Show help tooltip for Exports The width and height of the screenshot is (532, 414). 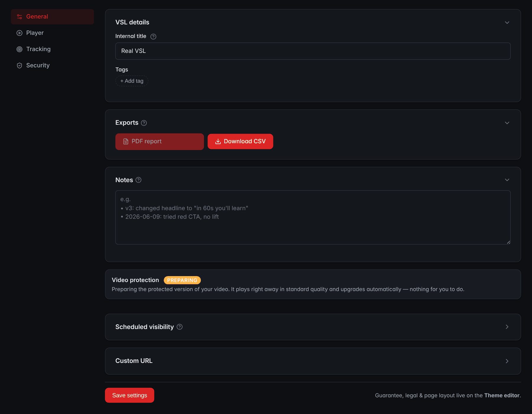[144, 123]
